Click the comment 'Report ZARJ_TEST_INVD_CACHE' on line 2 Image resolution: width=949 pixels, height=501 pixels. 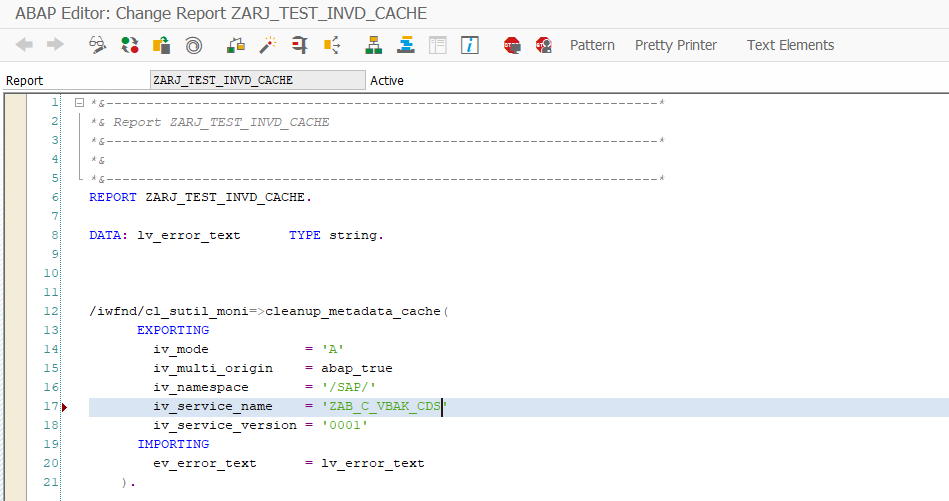coord(222,122)
